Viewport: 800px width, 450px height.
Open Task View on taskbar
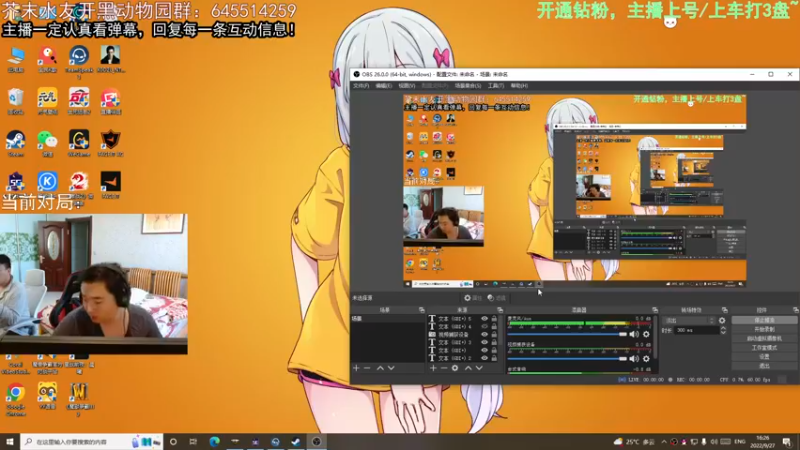click(x=193, y=441)
